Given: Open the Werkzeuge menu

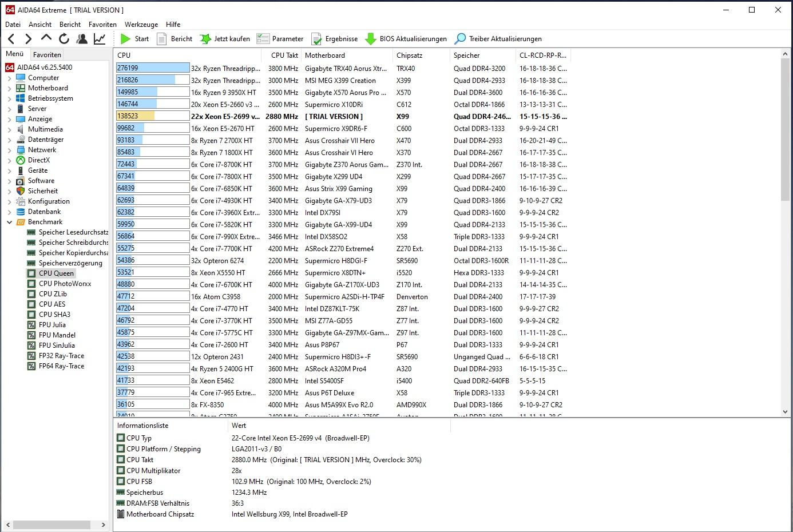Looking at the screenshot, I should 141,25.
